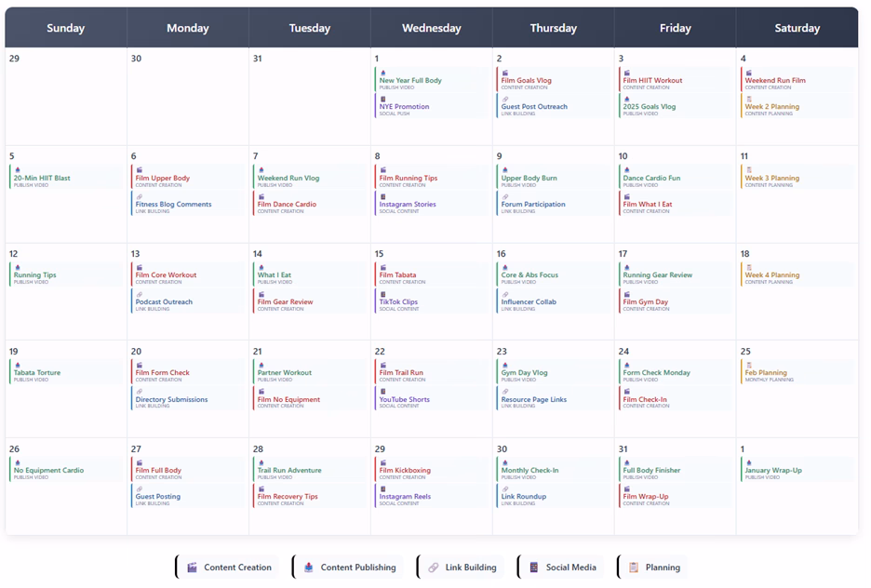Screen dimensions: 871x588
Task: Click link icon above Fitness Blog Comments
Action: tap(140, 196)
